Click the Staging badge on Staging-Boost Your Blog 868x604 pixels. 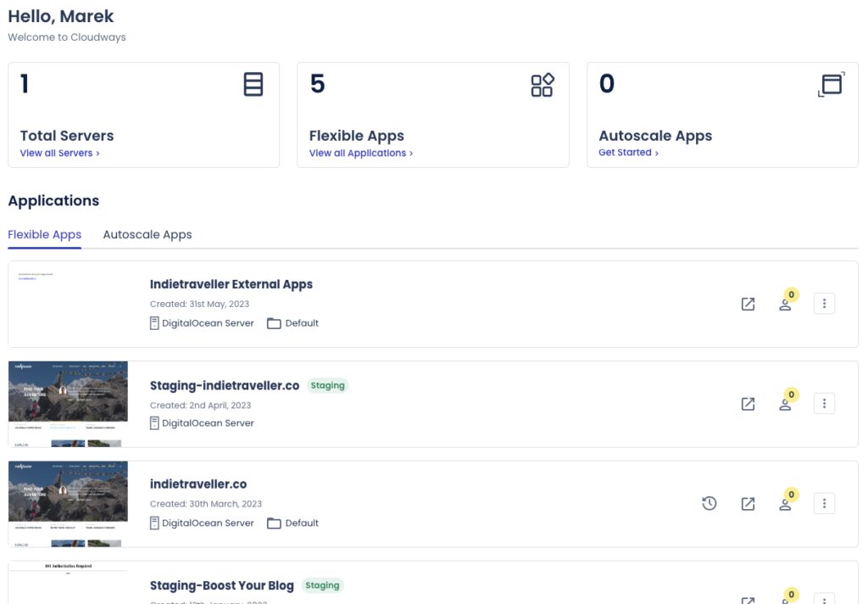tap(321, 585)
